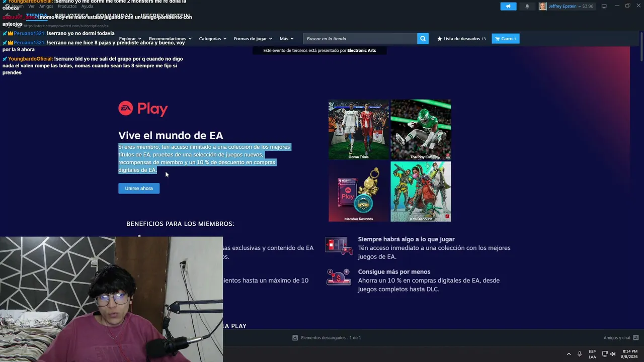Open The Play List thumbnail
644x362 pixels.
coord(421,130)
